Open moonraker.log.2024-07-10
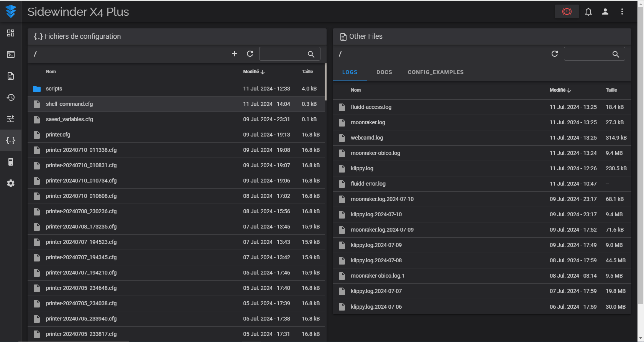The image size is (644, 342). click(x=482, y=199)
